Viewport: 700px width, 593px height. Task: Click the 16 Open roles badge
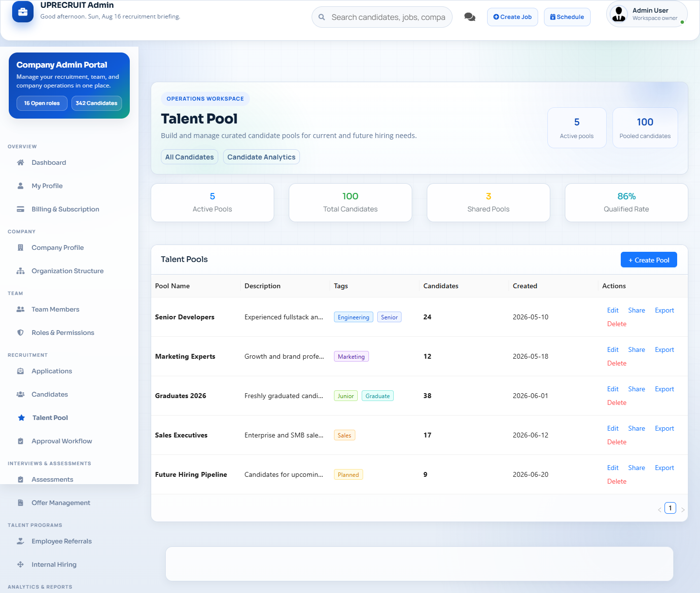tap(42, 103)
